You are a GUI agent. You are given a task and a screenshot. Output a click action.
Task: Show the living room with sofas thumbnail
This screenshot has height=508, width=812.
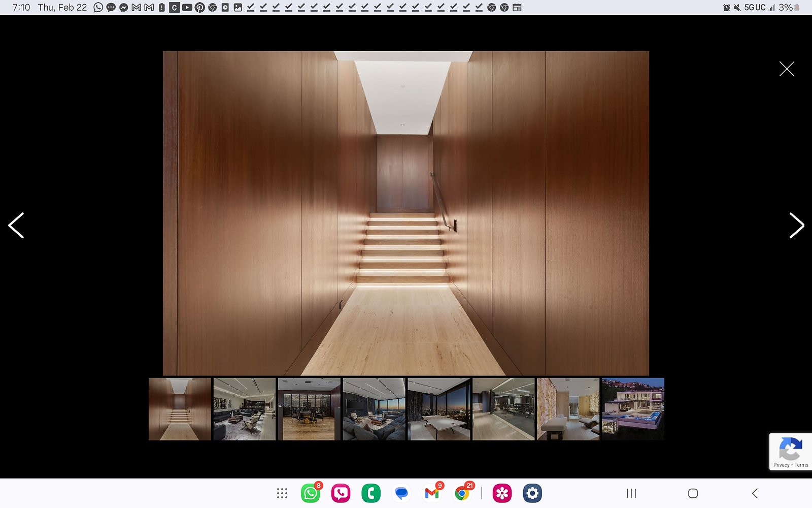pos(374,409)
